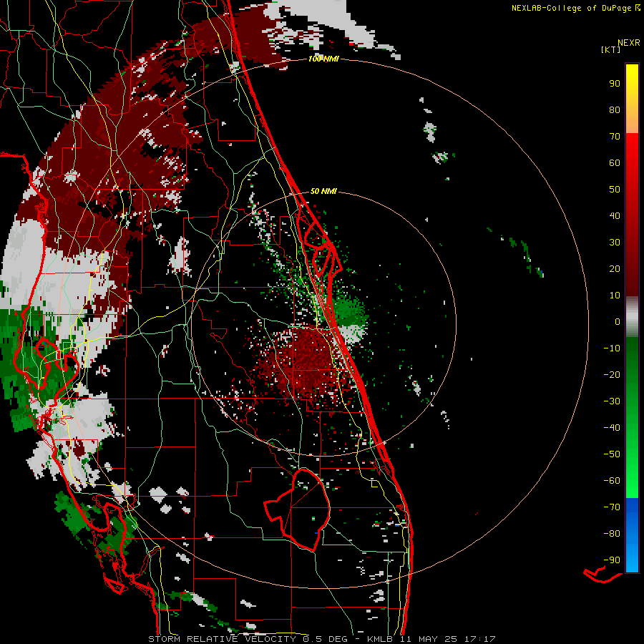Click the 70 value on velocity scale

(x=615, y=137)
